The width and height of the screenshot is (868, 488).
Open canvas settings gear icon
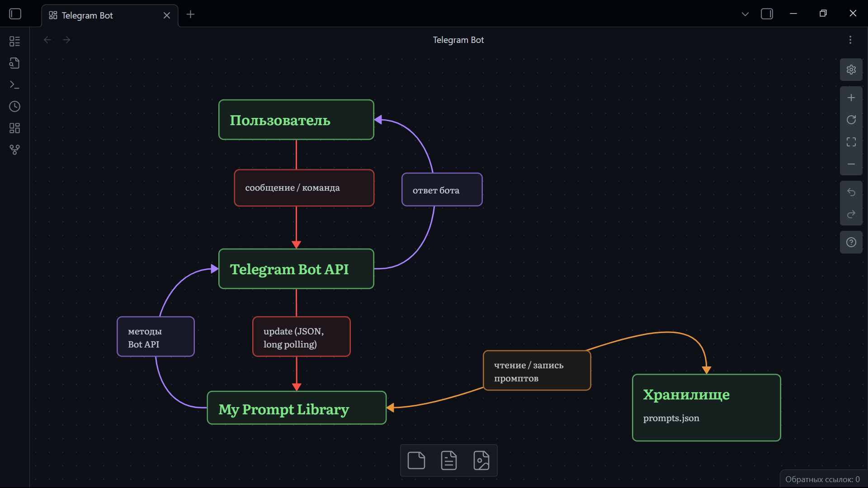851,70
